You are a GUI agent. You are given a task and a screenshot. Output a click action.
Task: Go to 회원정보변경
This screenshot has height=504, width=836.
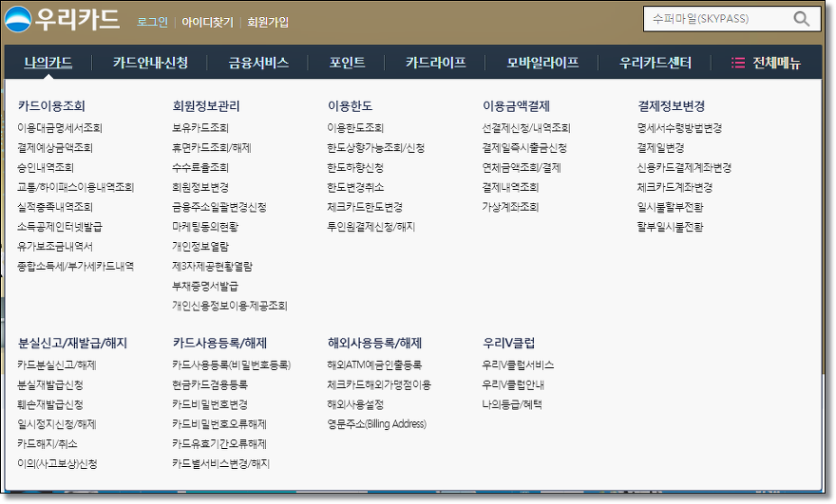click(200, 187)
